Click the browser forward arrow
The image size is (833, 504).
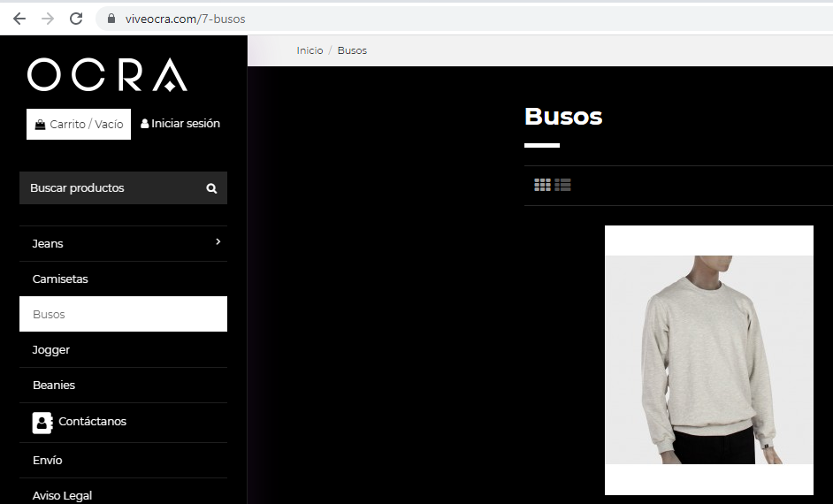(47, 19)
